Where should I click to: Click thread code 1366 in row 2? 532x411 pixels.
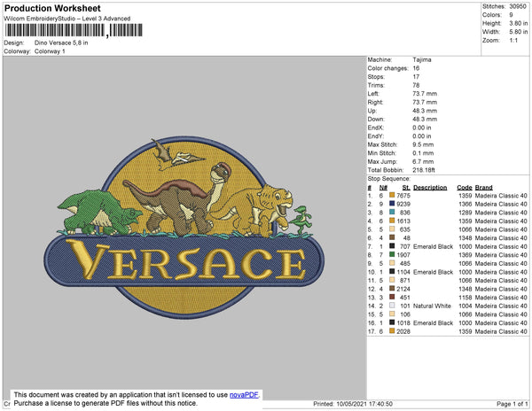465,204
